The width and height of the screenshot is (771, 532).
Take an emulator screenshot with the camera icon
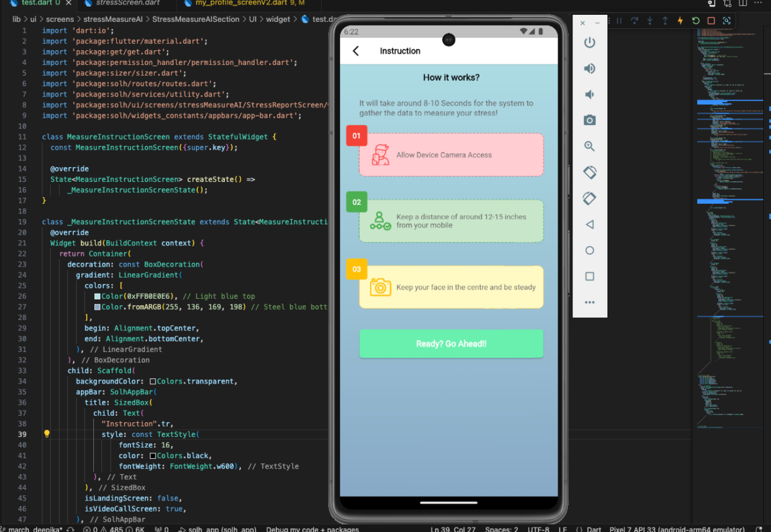click(589, 120)
